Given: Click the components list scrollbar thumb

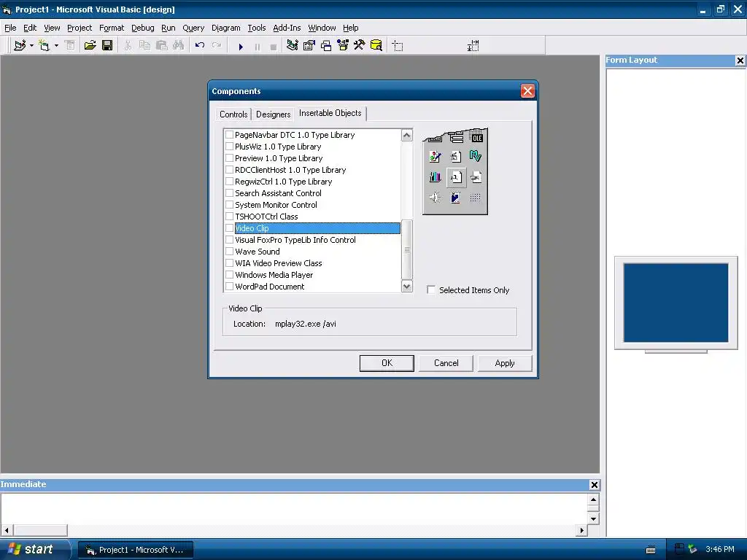Looking at the screenshot, I should (x=407, y=249).
